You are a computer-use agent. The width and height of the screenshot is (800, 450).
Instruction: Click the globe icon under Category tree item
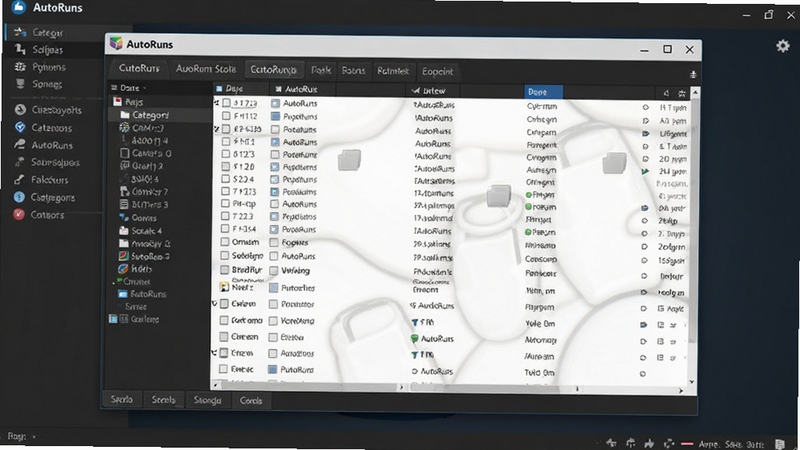[124, 128]
